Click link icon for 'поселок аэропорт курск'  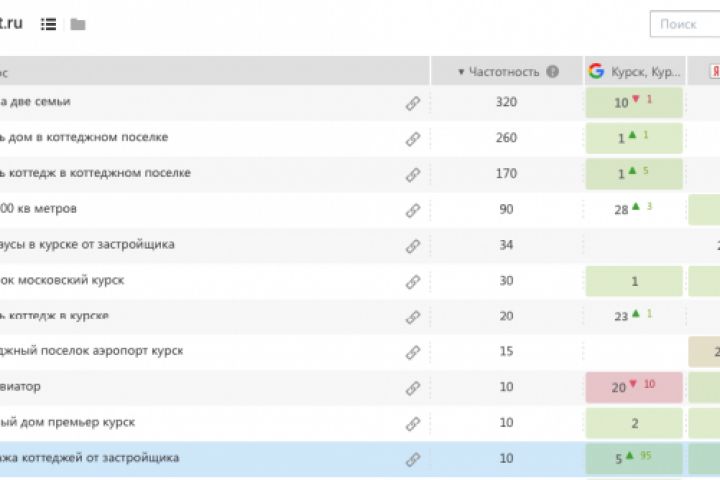(x=413, y=353)
